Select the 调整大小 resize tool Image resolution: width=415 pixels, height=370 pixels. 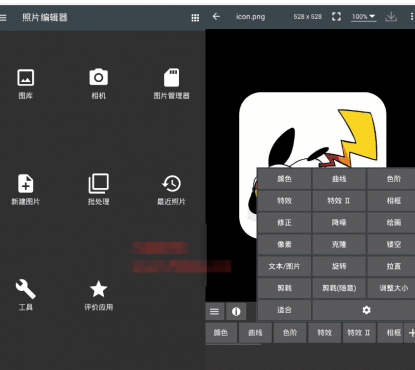click(393, 288)
